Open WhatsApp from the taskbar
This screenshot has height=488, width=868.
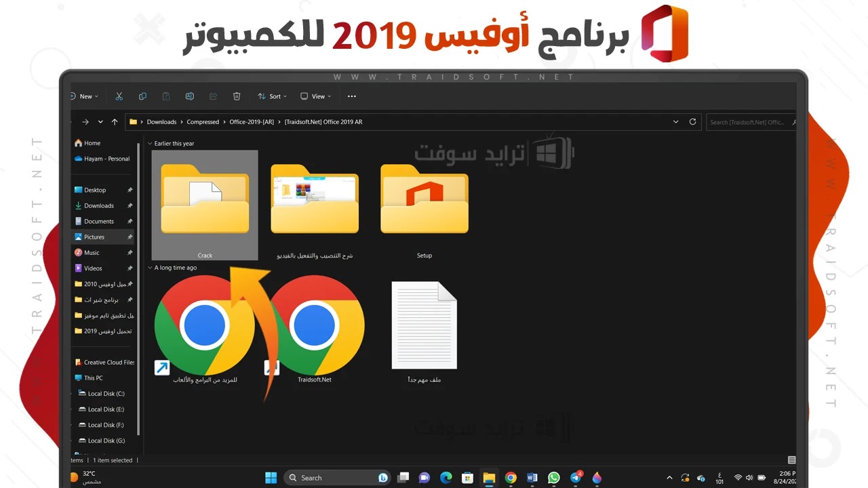coord(554,478)
